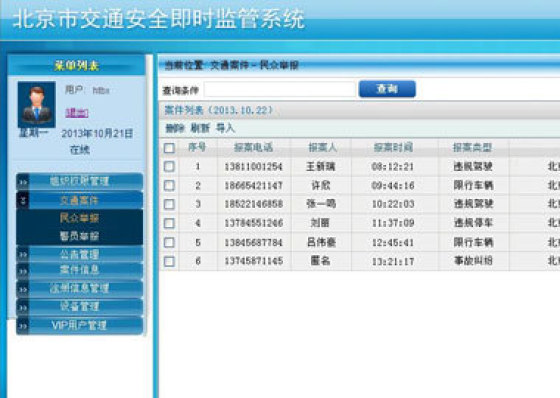560x398 pixels.
Task: Click the 查询条件 search input field
Action: 280,89
